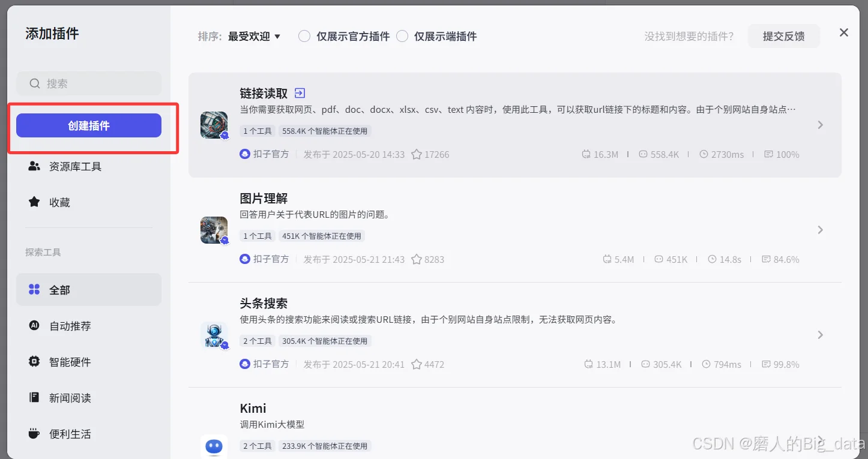Click the star icon beside 17266
The height and width of the screenshot is (459, 868).
coord(417,154)
